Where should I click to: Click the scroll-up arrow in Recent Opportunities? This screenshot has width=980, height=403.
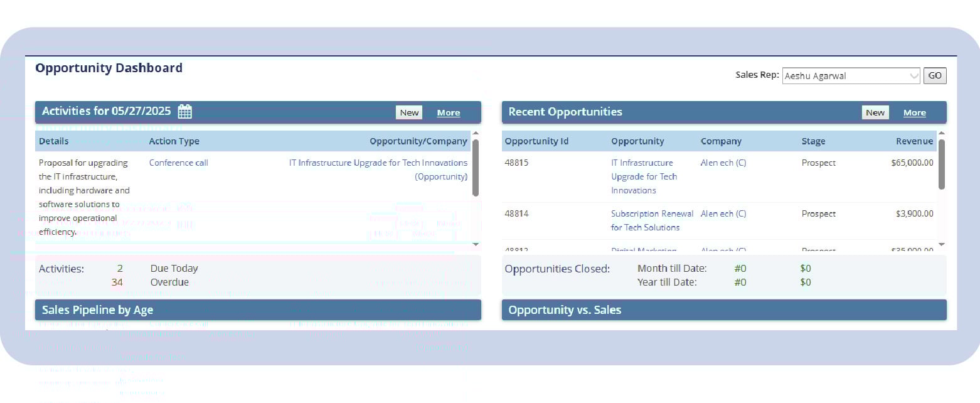(942, 132)
